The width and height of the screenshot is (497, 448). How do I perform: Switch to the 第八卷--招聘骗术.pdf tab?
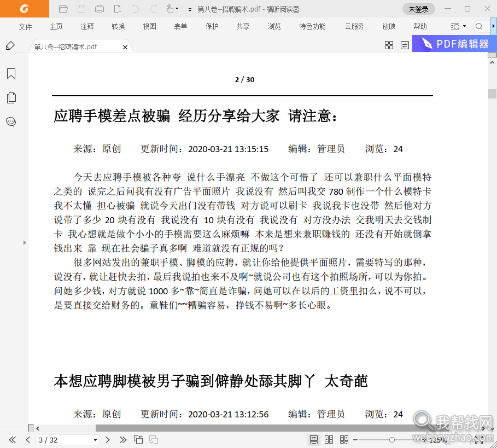pyautogui.click(x=66, y=47)
